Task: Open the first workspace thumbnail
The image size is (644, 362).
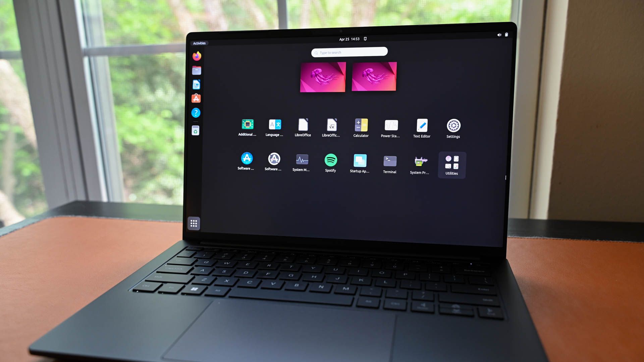Action: 322,77
